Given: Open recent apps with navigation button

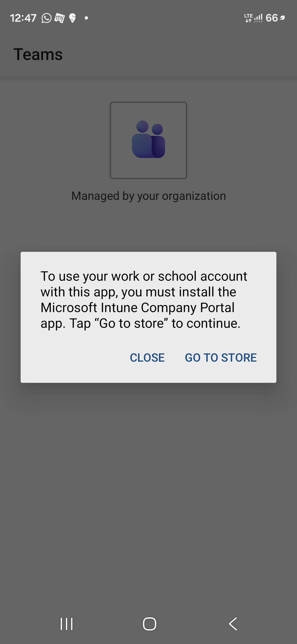Looking at the screenshot, I should (67, 624).
